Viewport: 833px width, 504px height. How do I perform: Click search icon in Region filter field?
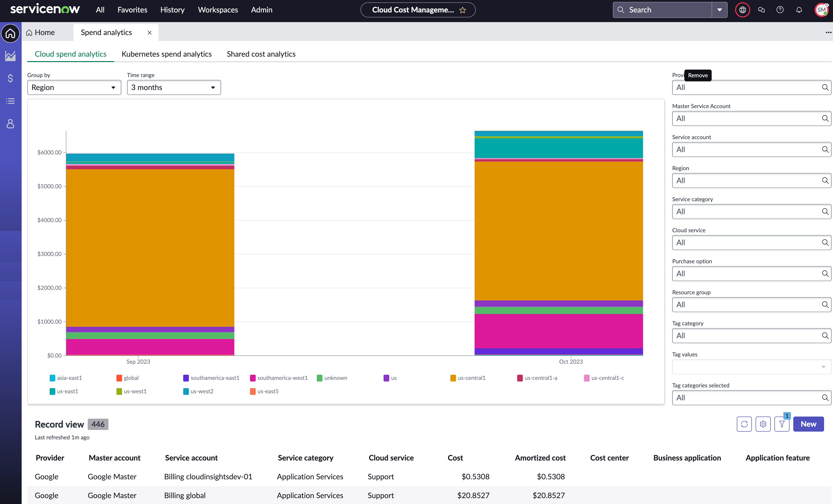(825, 181)
